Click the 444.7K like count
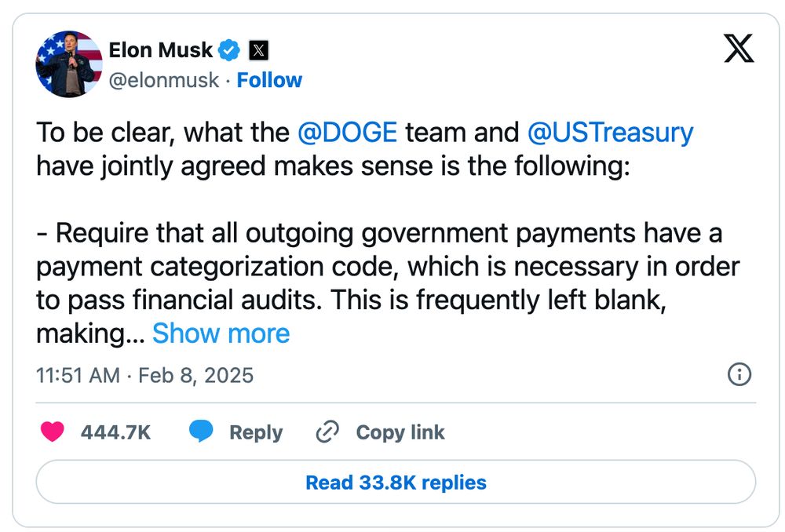 [x=115, y=432]
